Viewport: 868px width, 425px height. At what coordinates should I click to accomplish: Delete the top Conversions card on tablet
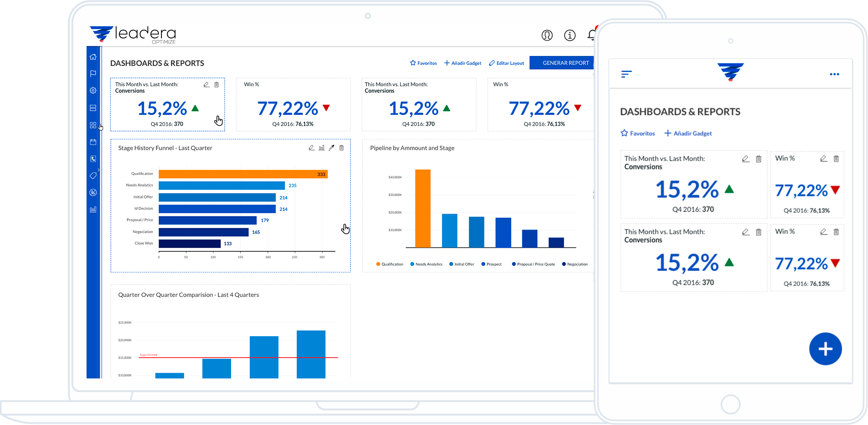click(x=759, y=159)
